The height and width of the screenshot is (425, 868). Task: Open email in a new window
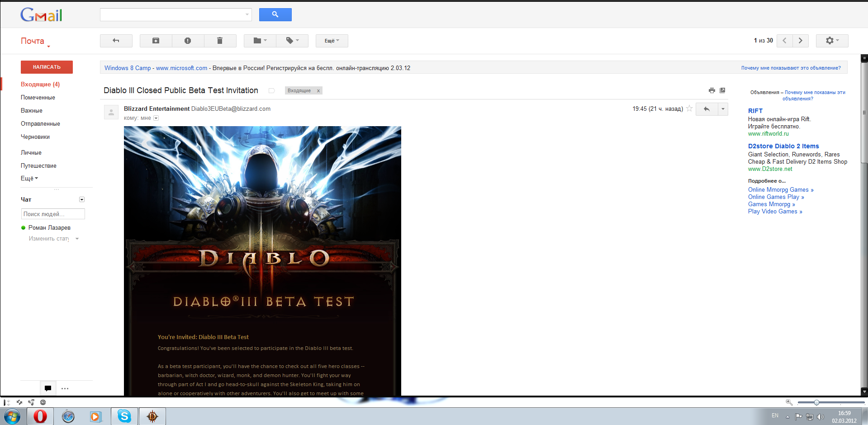722,90
